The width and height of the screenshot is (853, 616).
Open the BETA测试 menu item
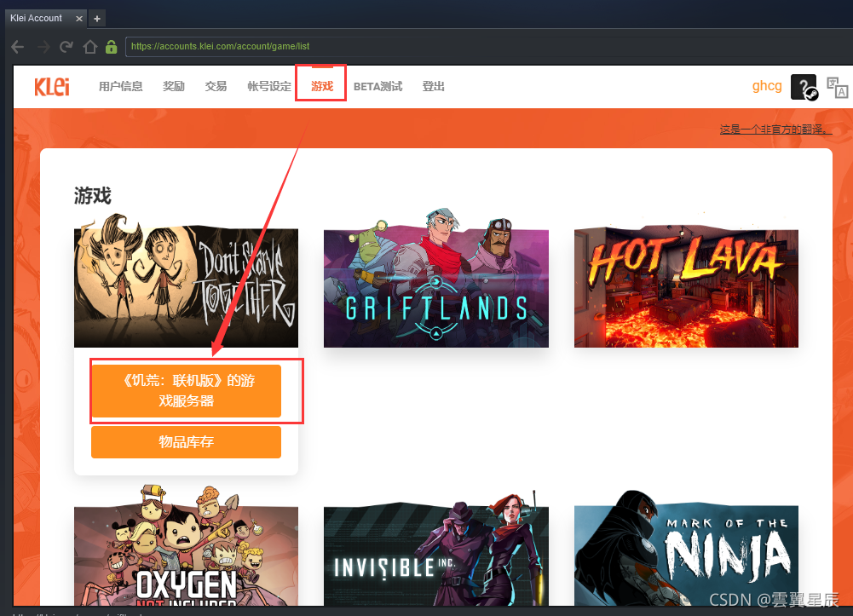click(378, 86)
